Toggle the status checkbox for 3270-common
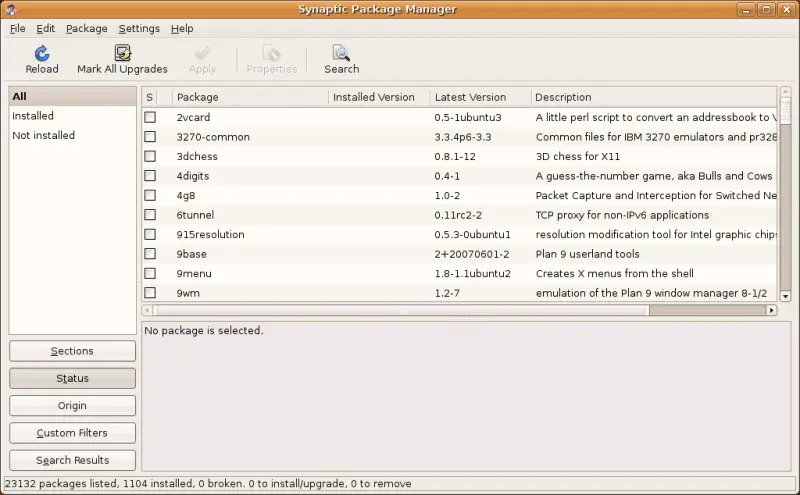Screen dimensions: 800x495 (x=150, y=137)
